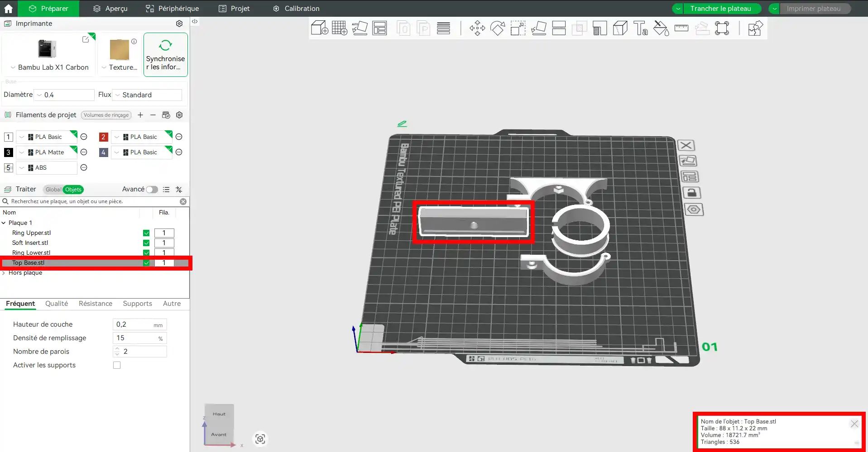This screenshot has width=868, height=452.
Task: Click the brim ears corner-frame tool
Action: point(722,29)
